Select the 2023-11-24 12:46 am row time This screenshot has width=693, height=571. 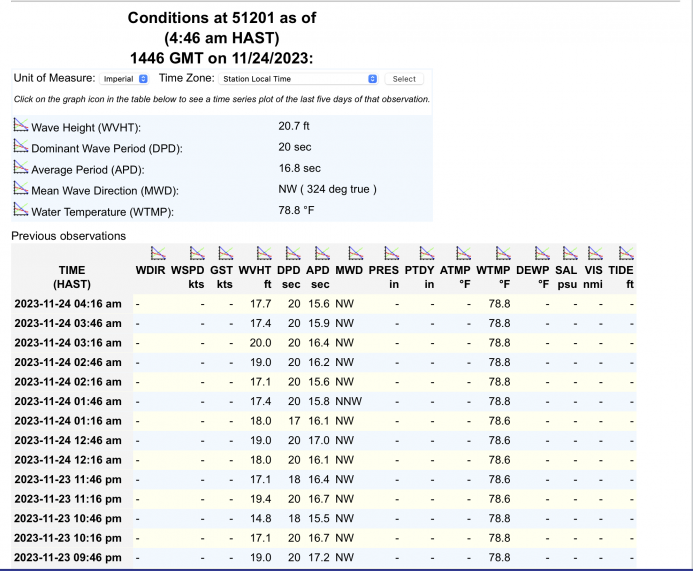(x=68, y=440)
